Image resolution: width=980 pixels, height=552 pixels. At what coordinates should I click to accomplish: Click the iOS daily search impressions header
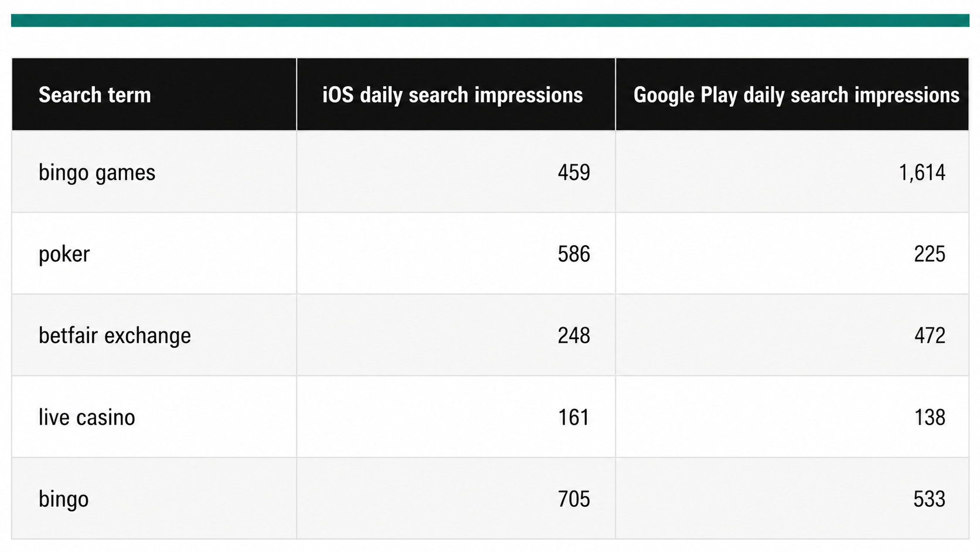click(452, 95)
